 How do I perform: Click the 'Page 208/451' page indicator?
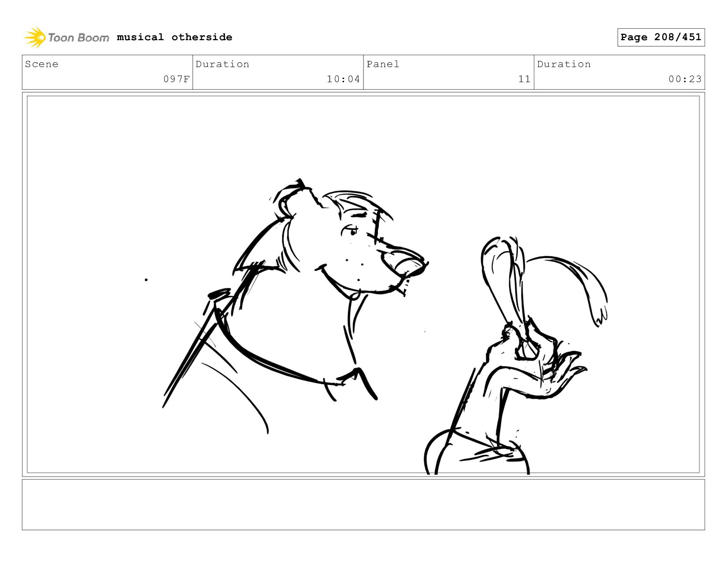[661, 37]
